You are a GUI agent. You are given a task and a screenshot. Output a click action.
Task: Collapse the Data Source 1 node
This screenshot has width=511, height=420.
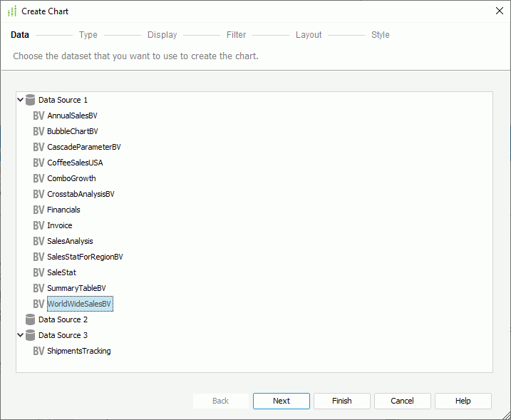click(20, 100)
